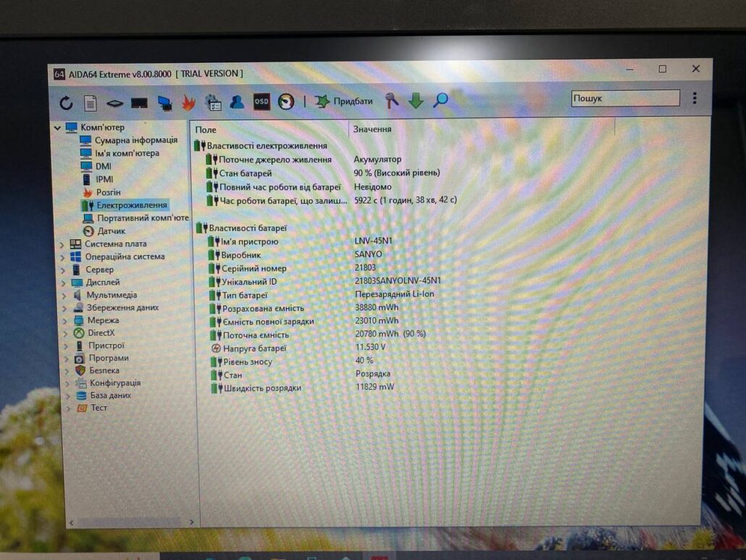Viewport: 746px width, 560px height.
Task: Expand the Дисплей tree node
Action: [62, 283]
